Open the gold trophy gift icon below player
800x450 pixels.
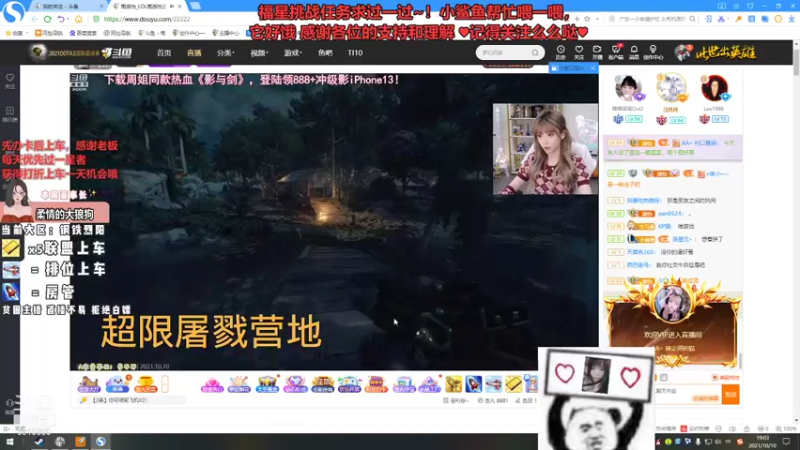pos(145,384)
